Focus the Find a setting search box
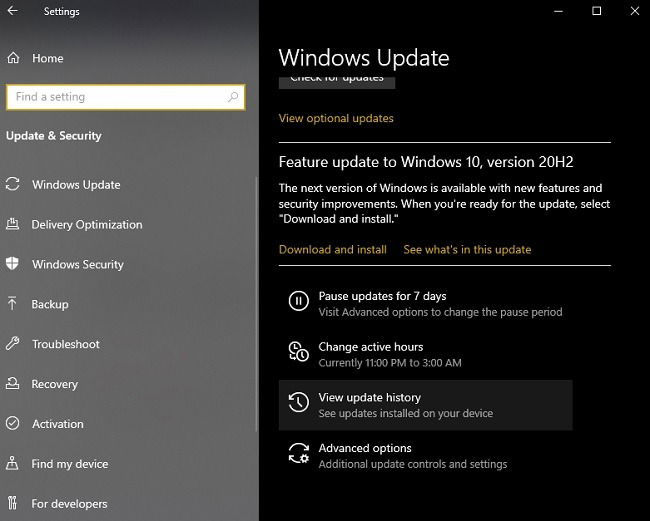Screen dimensions: 650x521 [126, 97]
